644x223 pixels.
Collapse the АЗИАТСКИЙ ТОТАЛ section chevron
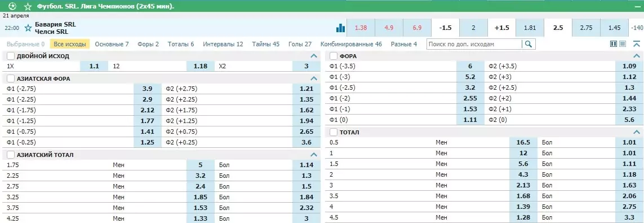point(314,155)
